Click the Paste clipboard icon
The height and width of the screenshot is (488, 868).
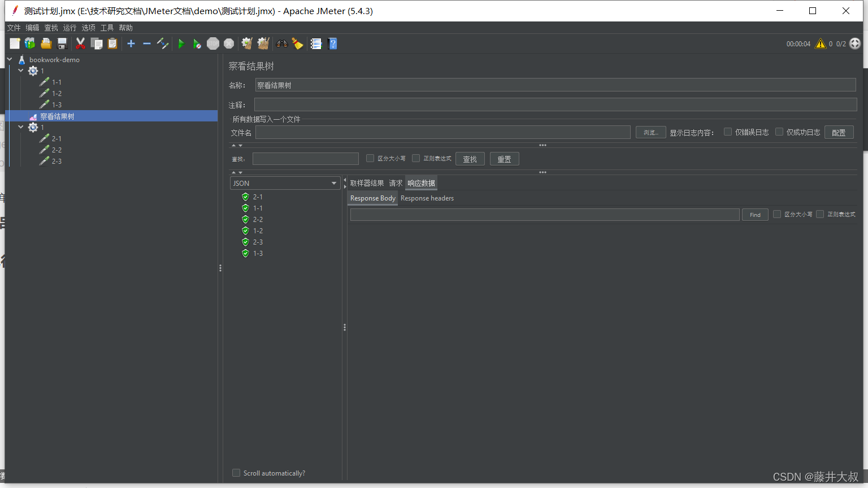[x=112, y=43]
